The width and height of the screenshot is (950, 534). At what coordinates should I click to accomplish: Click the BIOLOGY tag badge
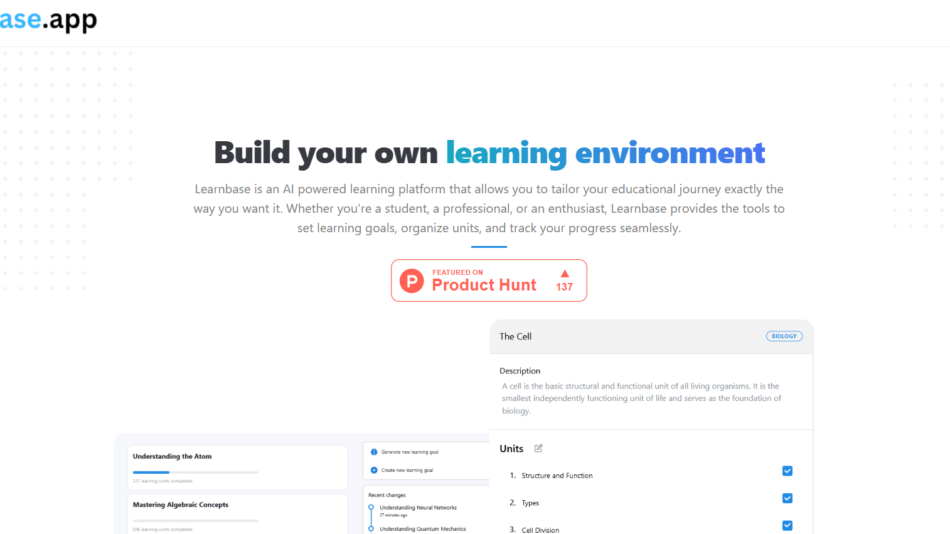pyautogui.click(x=784, y=336)
